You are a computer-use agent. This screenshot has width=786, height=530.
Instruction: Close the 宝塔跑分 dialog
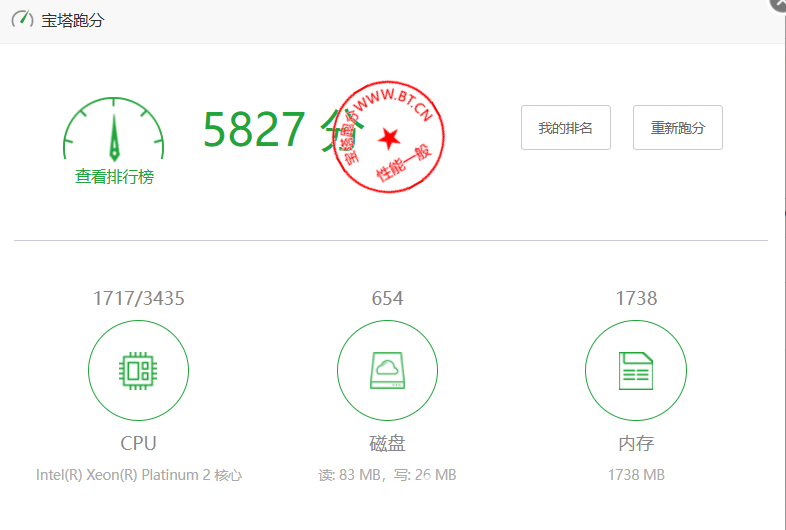[x=778, y=4]
